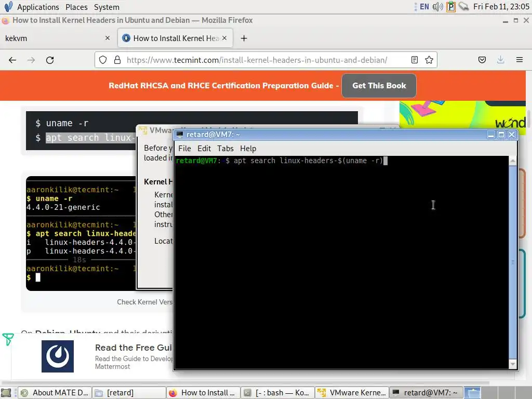Screen dimensions: 532x399
Task: Click terminal scrollbar up arrow
Action: 513,161
